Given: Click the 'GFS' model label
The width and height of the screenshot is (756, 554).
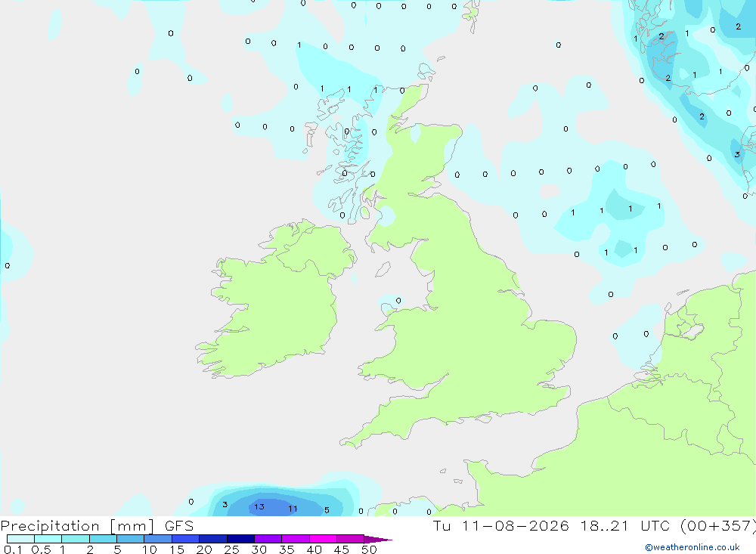Looking at the screenshot, I should click(x=179, y=526).
